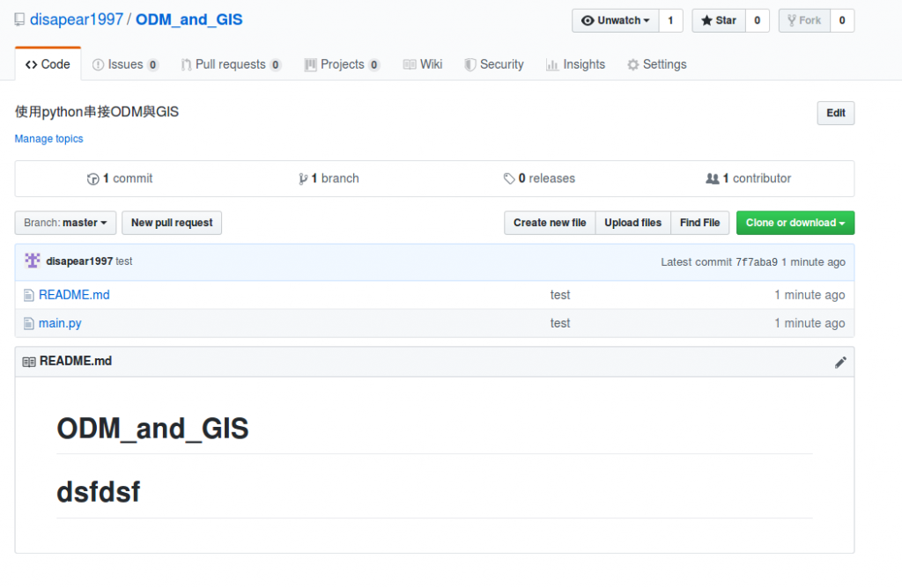The height and width of the screenshot is (588, 902).
Task: Click the Fork button
Action: click(804, 21)
